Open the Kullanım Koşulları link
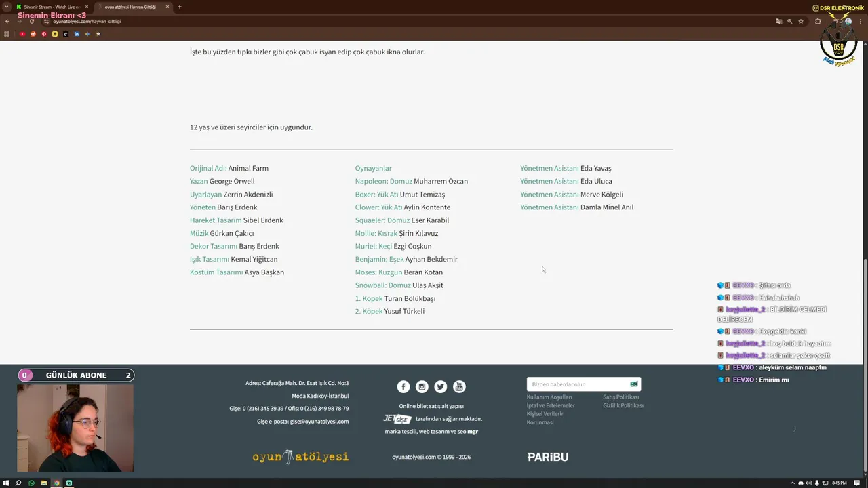This screenshot has height=488, width=868. coord(549,397)
